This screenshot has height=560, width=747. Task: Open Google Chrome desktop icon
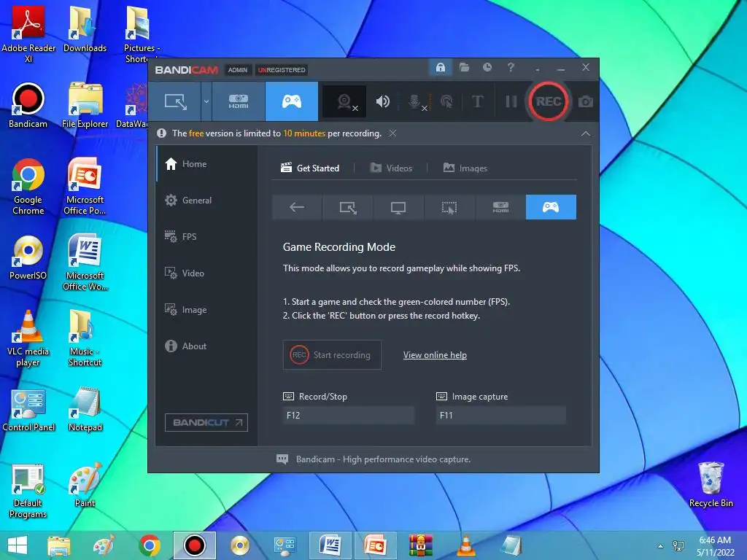click(28, 187)
